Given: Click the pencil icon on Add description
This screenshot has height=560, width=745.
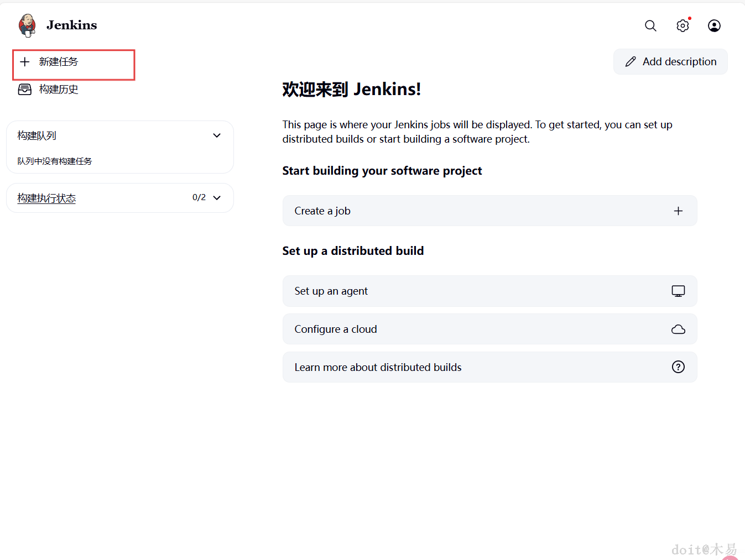Looking at the screenshot, I should 631,62.
